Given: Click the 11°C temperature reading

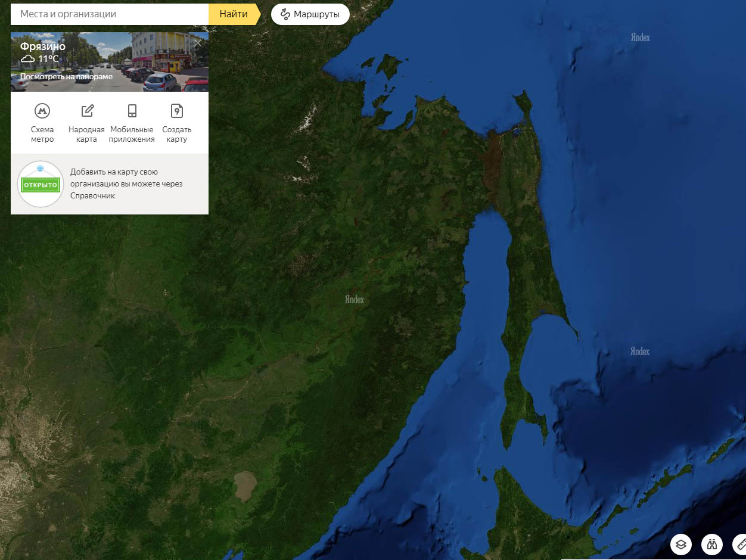Looking at the screenshot, I should (x=49, y=59).
